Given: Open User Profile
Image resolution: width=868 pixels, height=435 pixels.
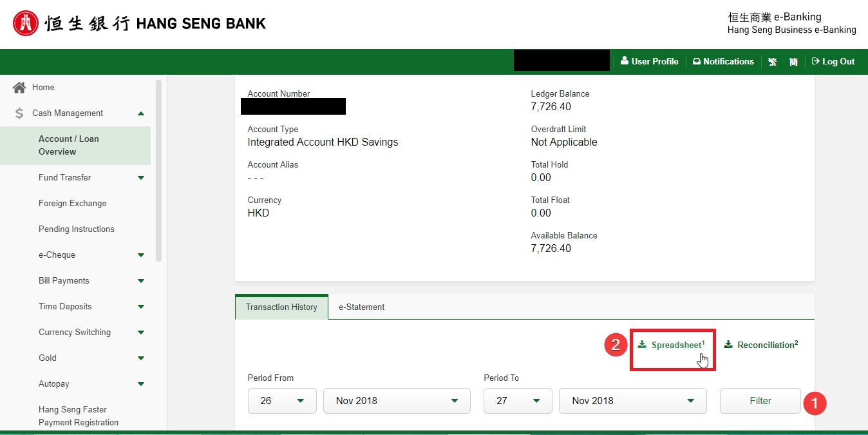Looking at the screenshot, I should pos(649,62).
